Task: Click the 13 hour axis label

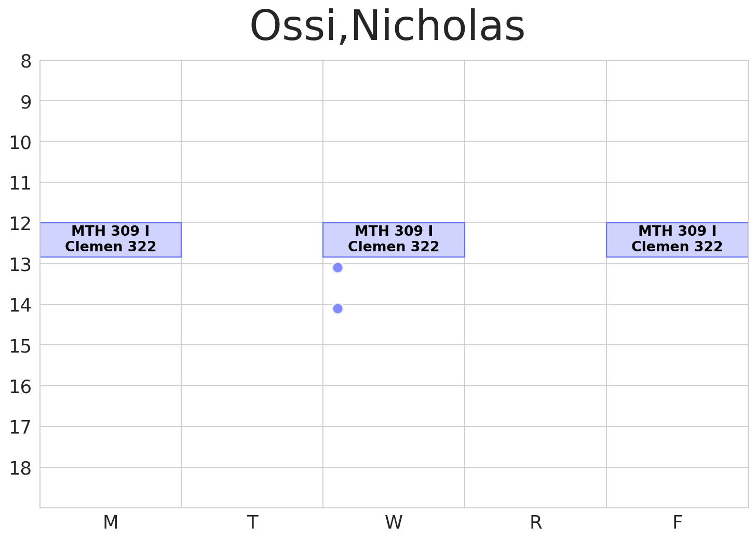Action: [x=21, y=265]
